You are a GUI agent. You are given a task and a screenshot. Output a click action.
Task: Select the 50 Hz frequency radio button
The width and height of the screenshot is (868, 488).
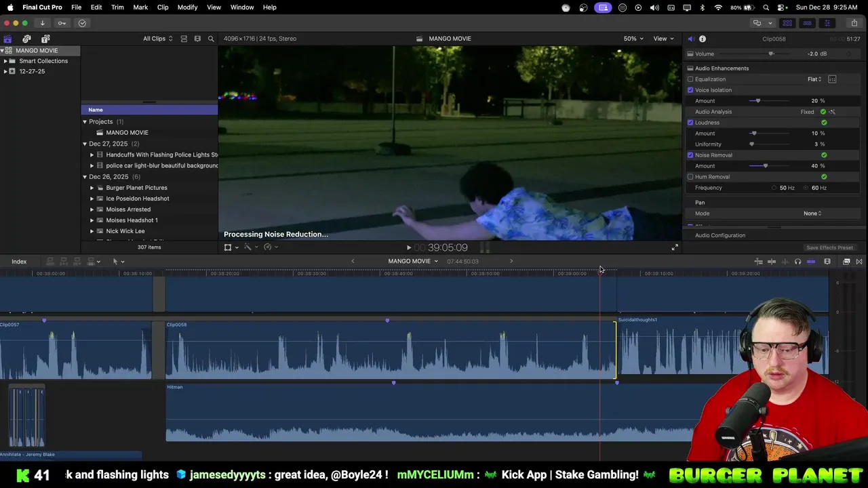pos(774,188)
